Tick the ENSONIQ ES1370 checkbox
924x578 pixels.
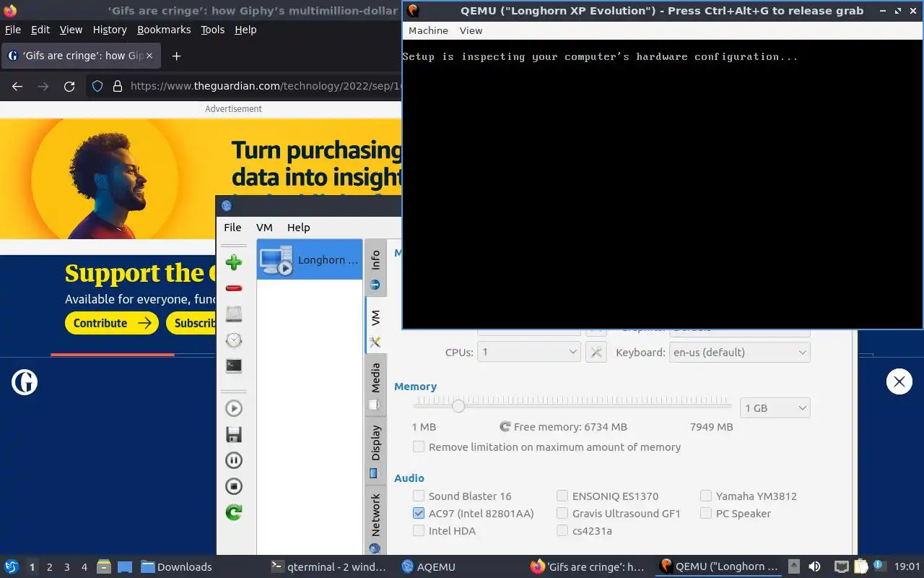(x=562, y=496)
